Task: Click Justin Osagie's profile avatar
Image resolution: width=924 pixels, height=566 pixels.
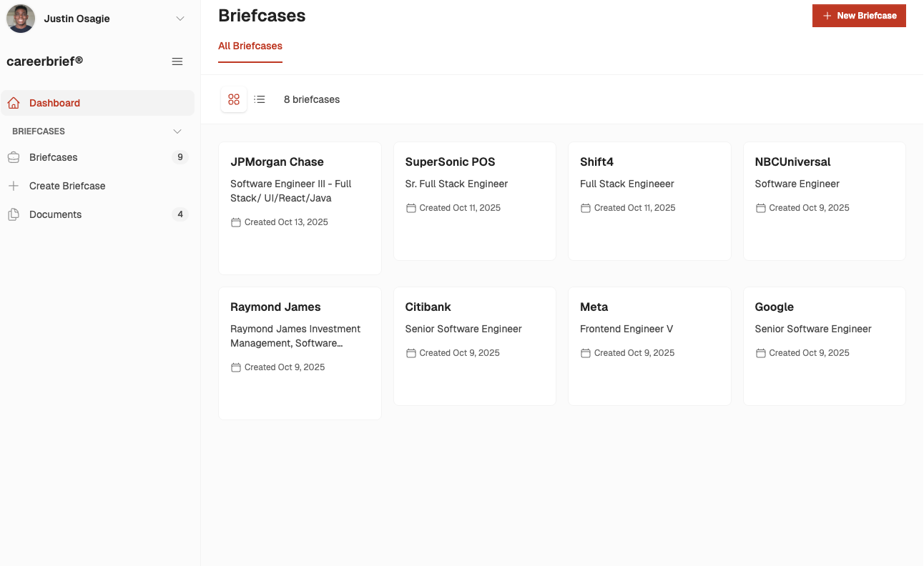Action: [21, 19]
